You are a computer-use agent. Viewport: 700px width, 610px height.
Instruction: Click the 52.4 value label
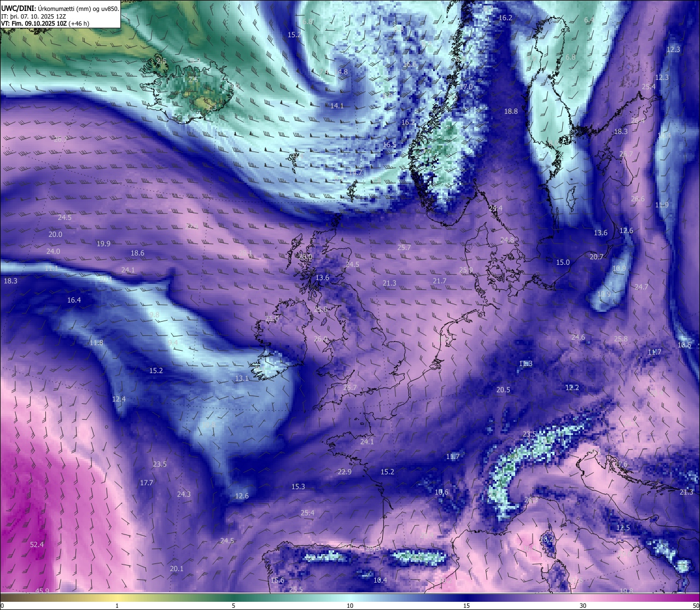(37, 544)
